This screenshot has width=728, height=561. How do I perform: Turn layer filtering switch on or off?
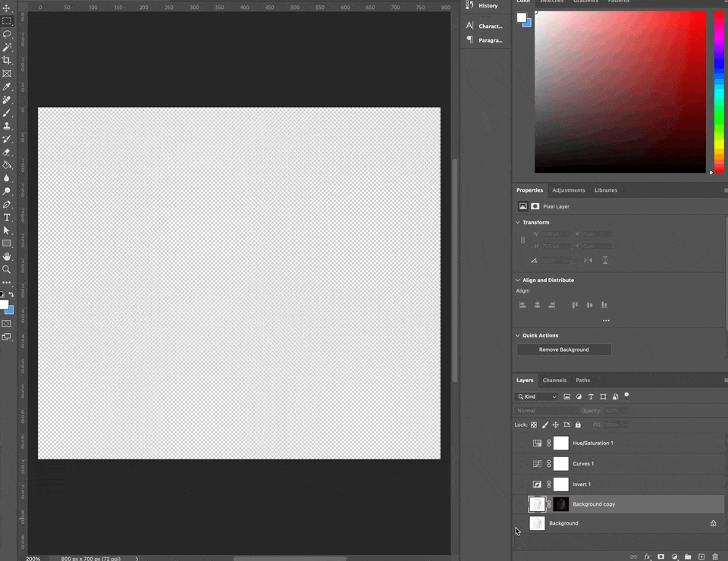coord(627,396)
